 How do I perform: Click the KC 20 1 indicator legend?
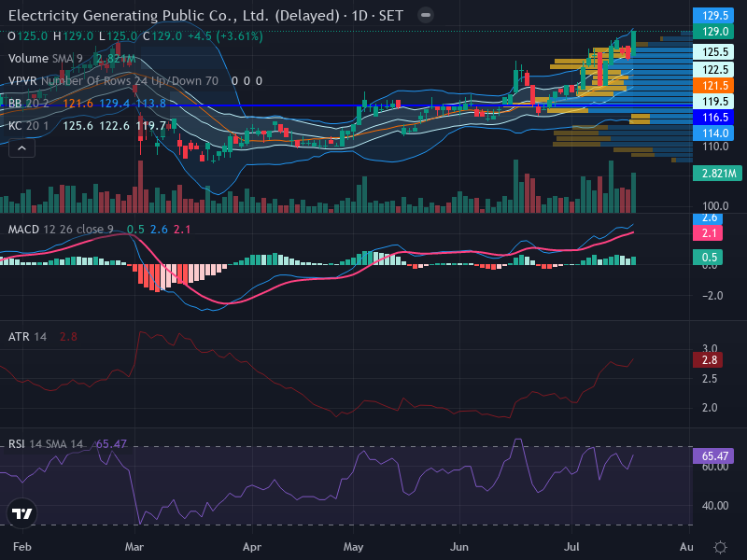(x=29, y=126)
